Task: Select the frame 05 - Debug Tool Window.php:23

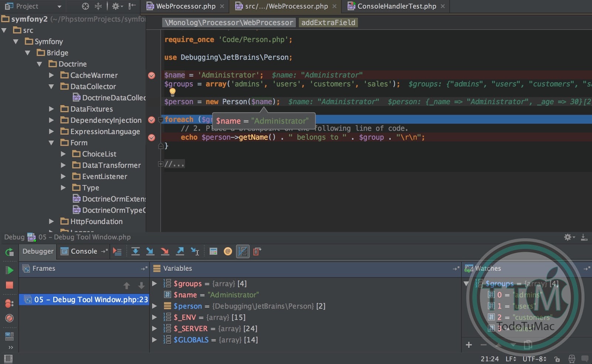Action: coord(84,300)
